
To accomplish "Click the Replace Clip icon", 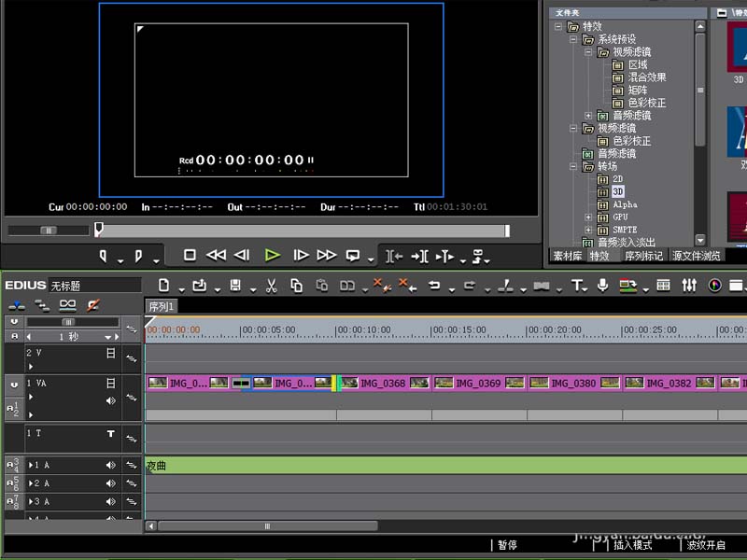I will pos(347,286).
